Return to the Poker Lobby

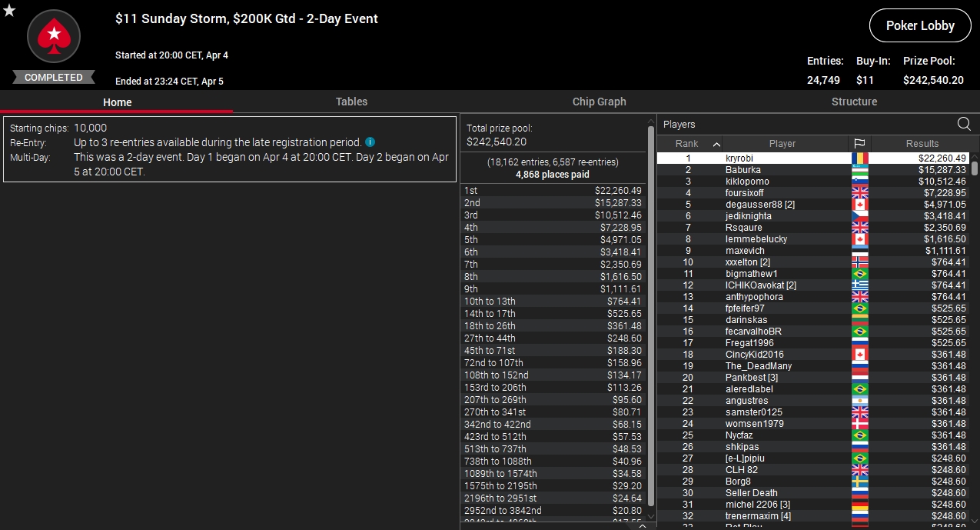(x=920, y=25)
